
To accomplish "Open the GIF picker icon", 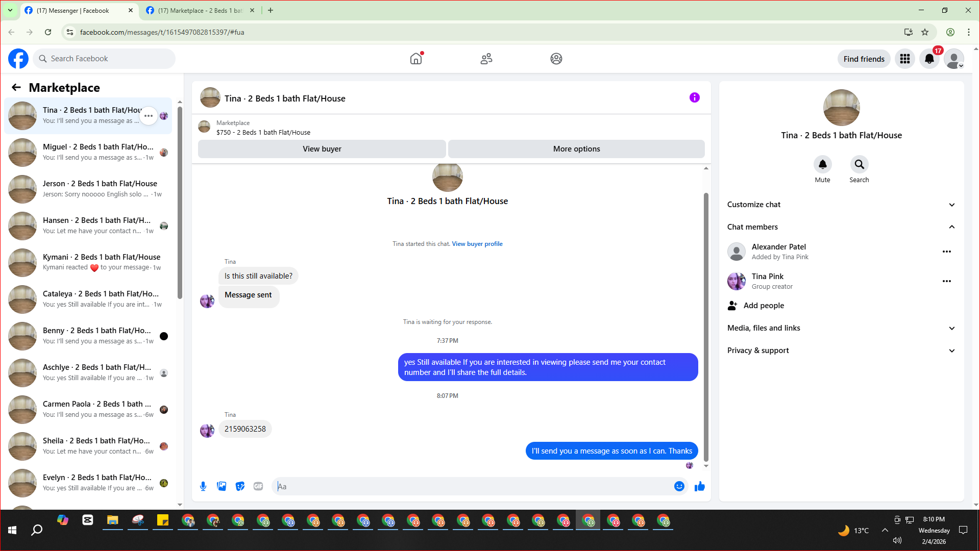I will (258, 486).
